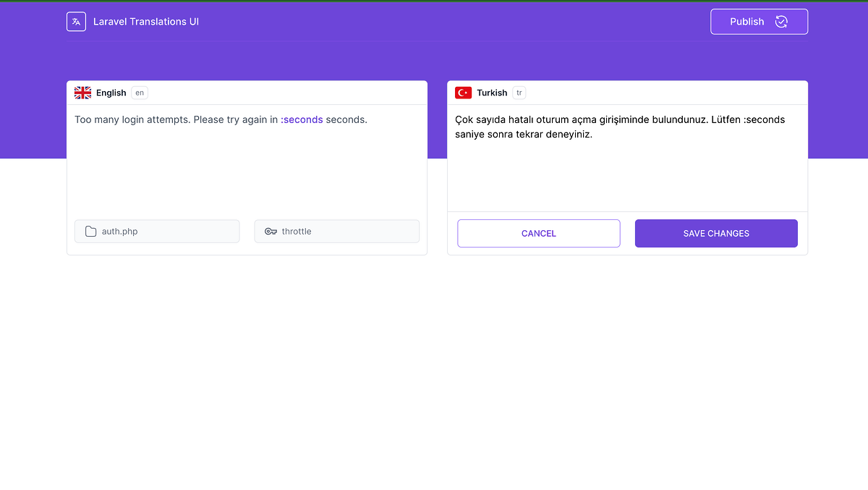Image resolution: width=868 pixels, height=490 pixels.
Task: Click the key icon on the throttle chip
Action: click(x=271, y=231)
